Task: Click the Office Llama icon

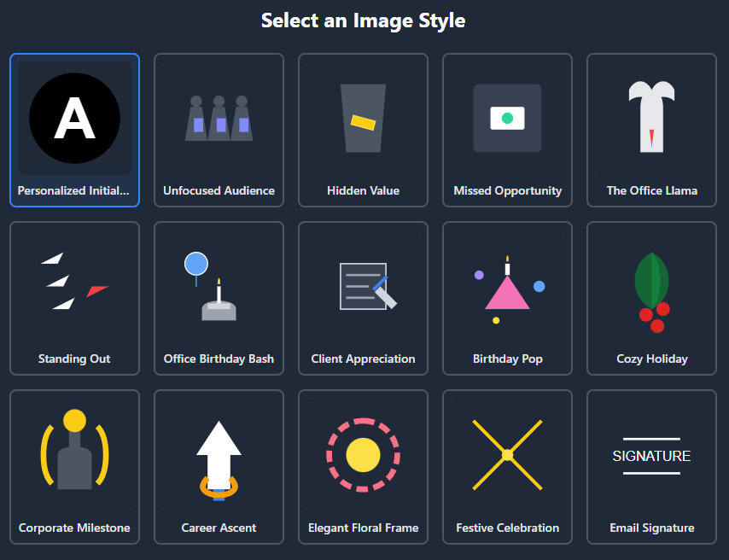Action: click(x=651, y=117)
